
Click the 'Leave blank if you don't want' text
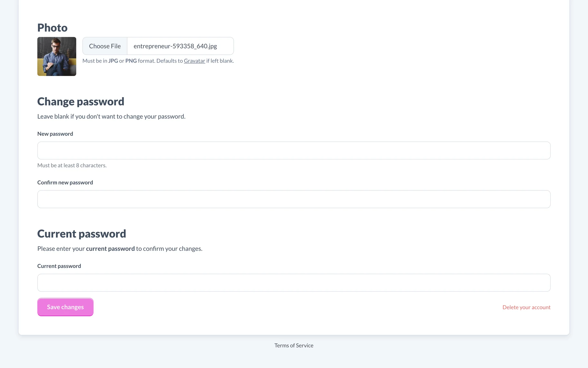[111, 117]
